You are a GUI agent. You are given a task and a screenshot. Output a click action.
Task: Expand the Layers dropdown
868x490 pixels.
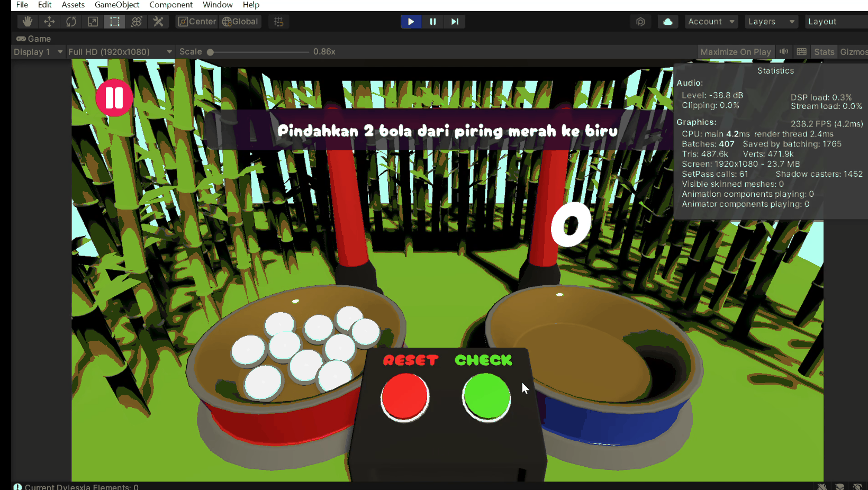coord(771,22)
